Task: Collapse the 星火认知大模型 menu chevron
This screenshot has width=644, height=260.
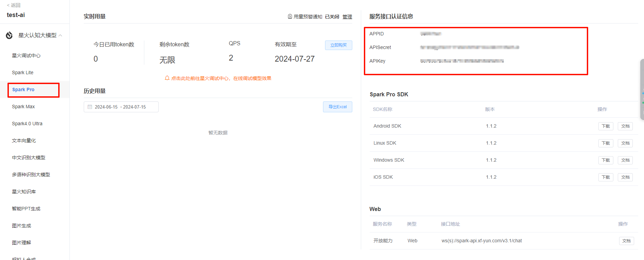Action: [x=61, y=35]
